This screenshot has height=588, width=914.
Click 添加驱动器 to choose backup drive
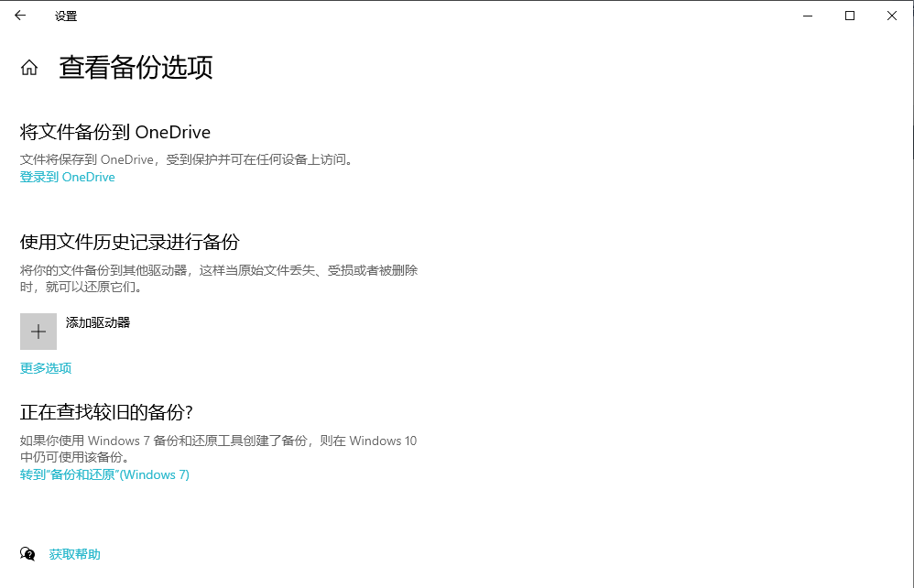100,324
